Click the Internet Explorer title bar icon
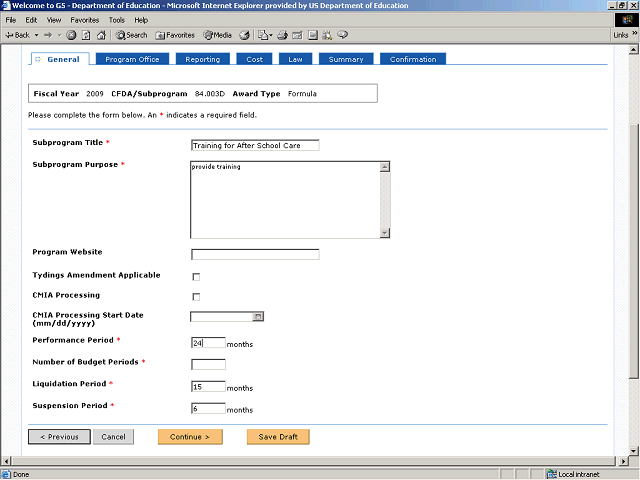Viewport: 640px width, 480px height. (x=6, y=5)
